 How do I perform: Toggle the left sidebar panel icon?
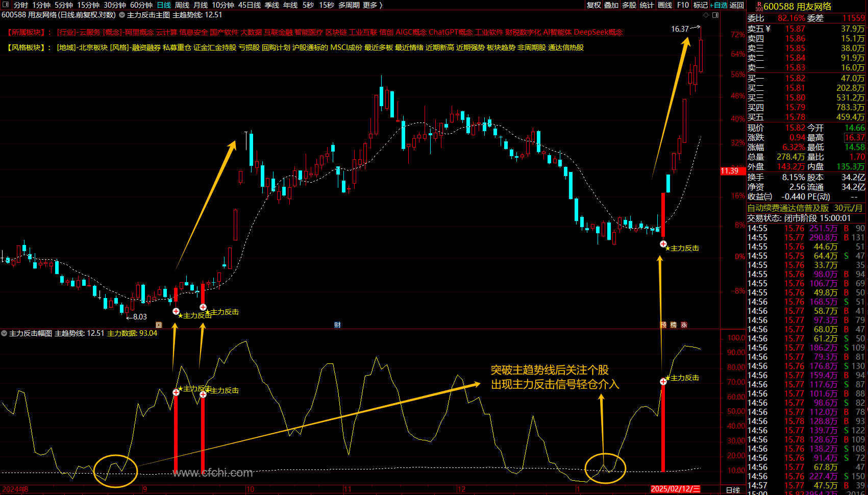[x=5, y=5]
